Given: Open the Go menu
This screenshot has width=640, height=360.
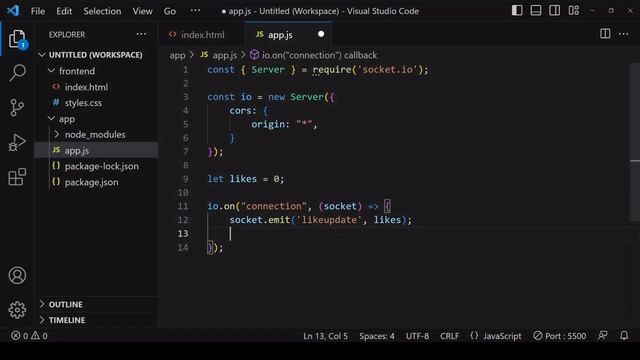Looking at the screenshot, I should [x=170, y=11].
